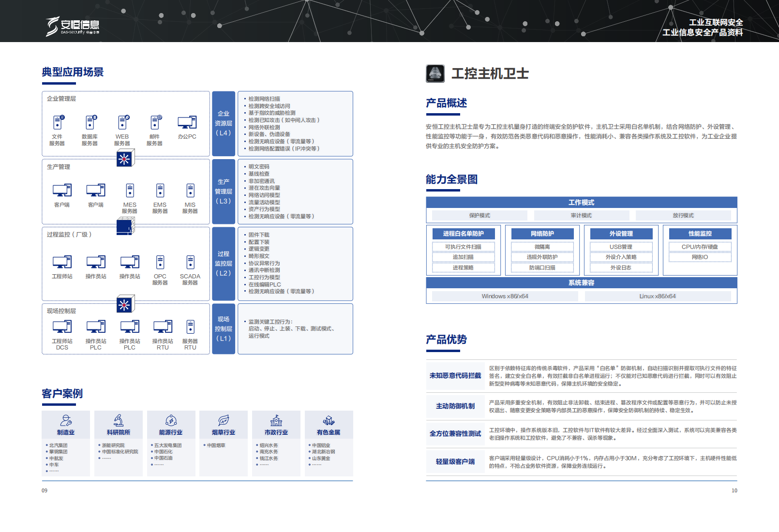Select the OPC服务器 server icon

pyautogui.click(x=160, y=262)
